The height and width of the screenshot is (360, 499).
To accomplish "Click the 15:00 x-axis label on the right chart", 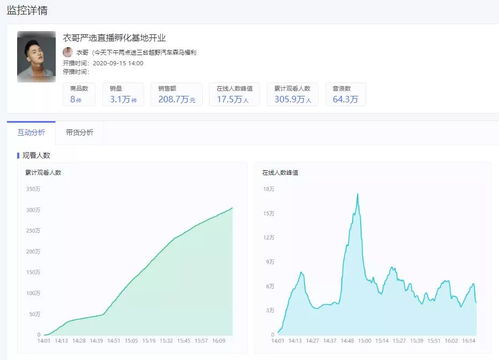I will pos(364,341).
